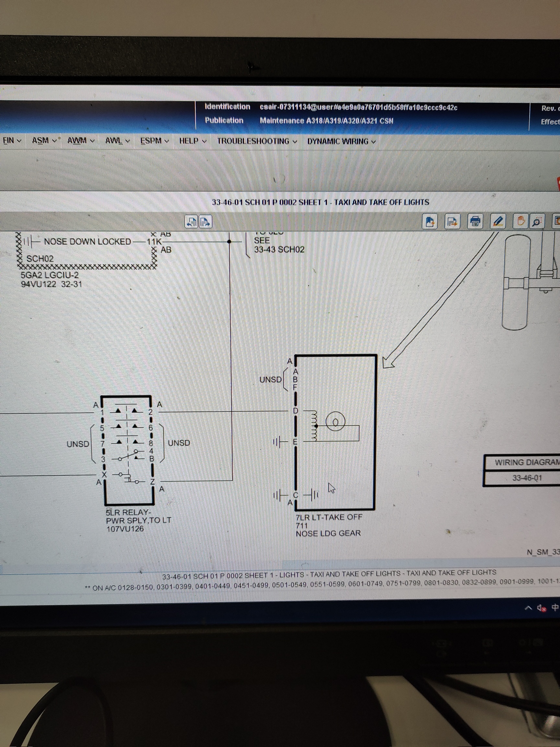This screenshot has height=747, width=560.
Task: Go to previous sheet icon
Action: (192, 221)
